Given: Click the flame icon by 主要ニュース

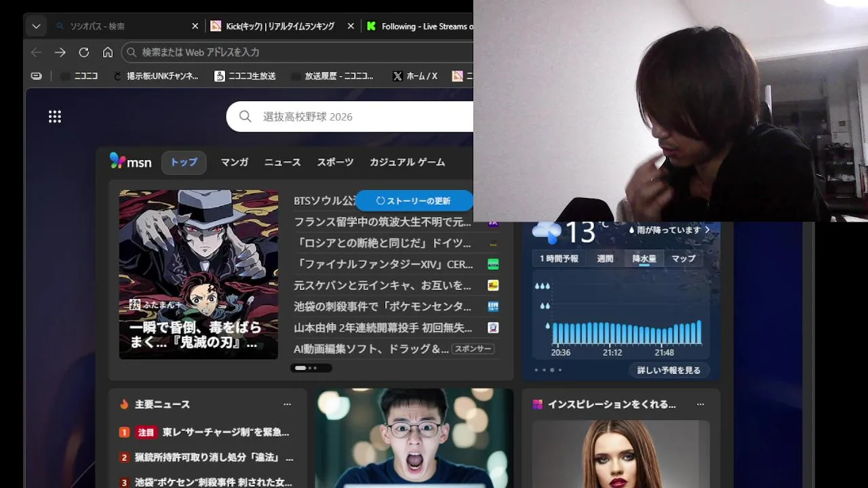Looking at the screenshot, I should point(124,404).
